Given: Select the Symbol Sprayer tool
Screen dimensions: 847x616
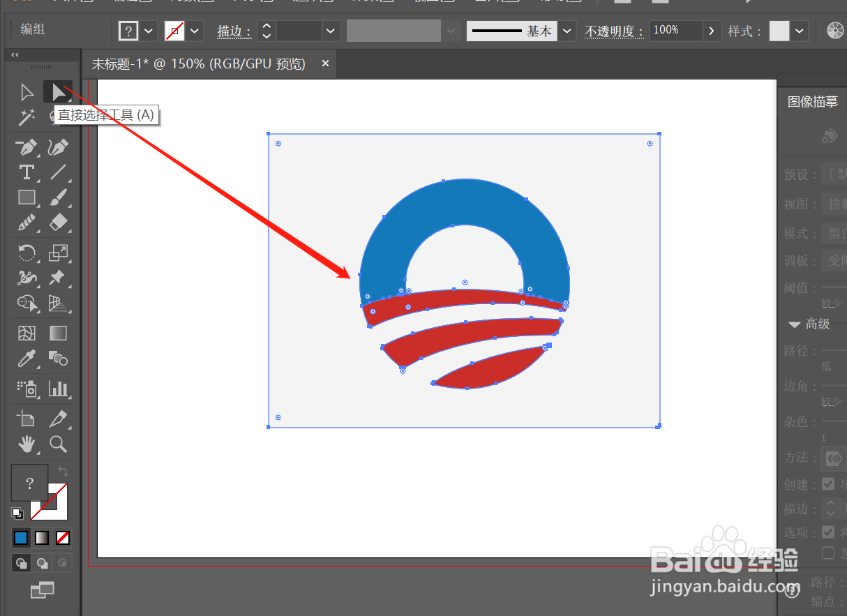Looking at the screenshot, I should click(27, 389).
